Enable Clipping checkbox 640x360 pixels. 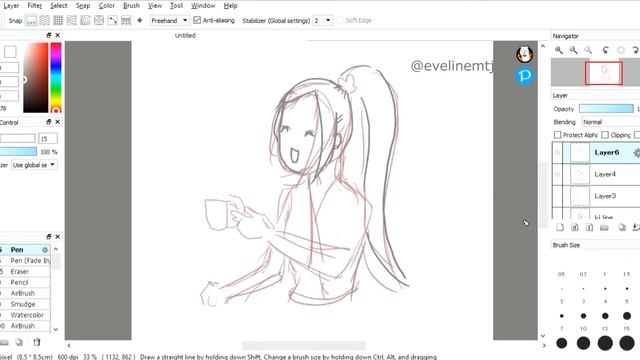605,135
